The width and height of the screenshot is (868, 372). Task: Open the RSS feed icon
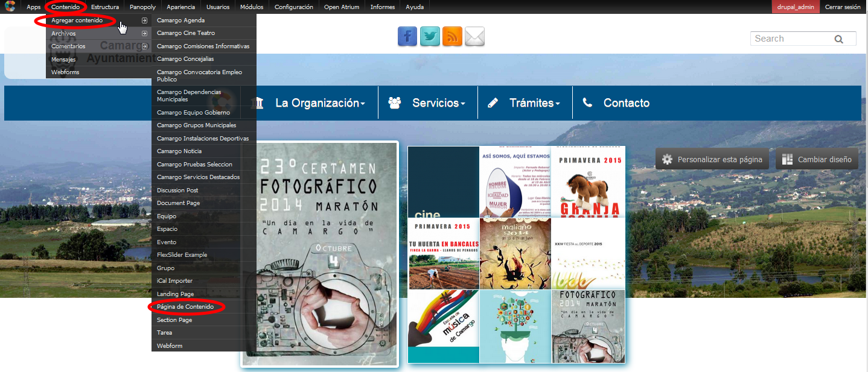point(452,36)
